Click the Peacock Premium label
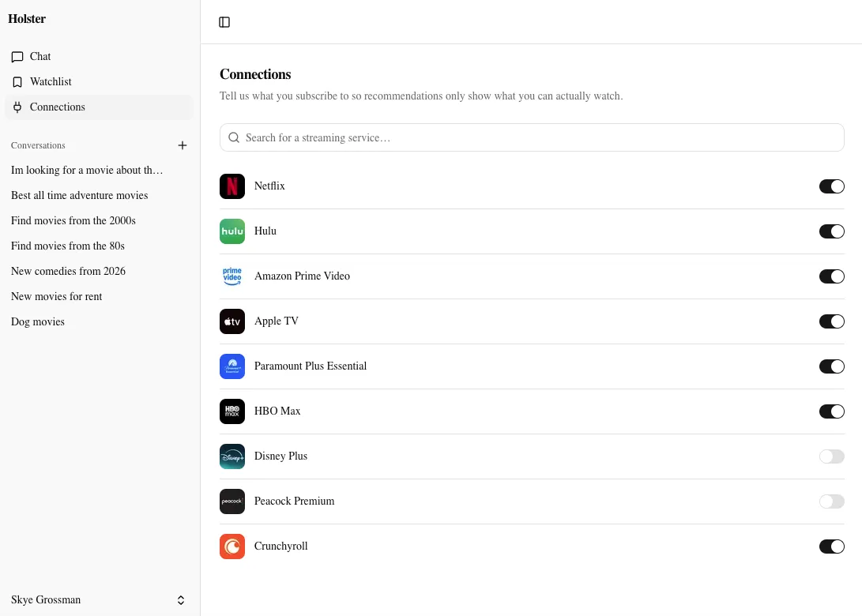Viewport: 862px width, 616px height. coord(294,501)
